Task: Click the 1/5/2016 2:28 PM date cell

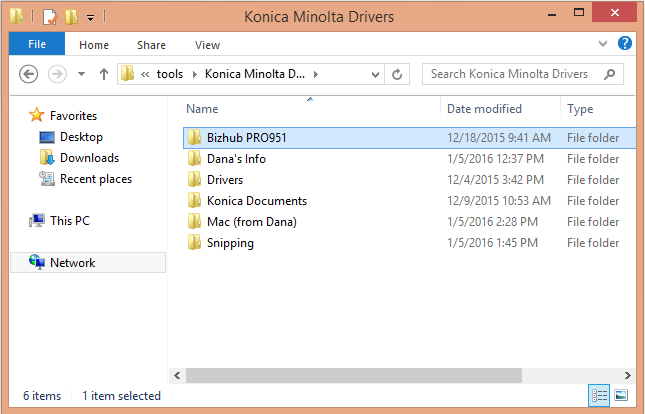Action: pos(492,222)
